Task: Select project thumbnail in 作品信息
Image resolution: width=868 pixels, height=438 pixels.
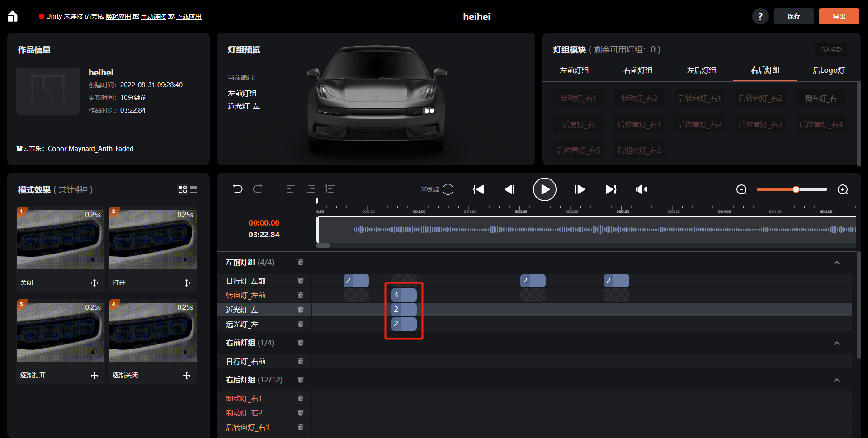Action: 48,91
